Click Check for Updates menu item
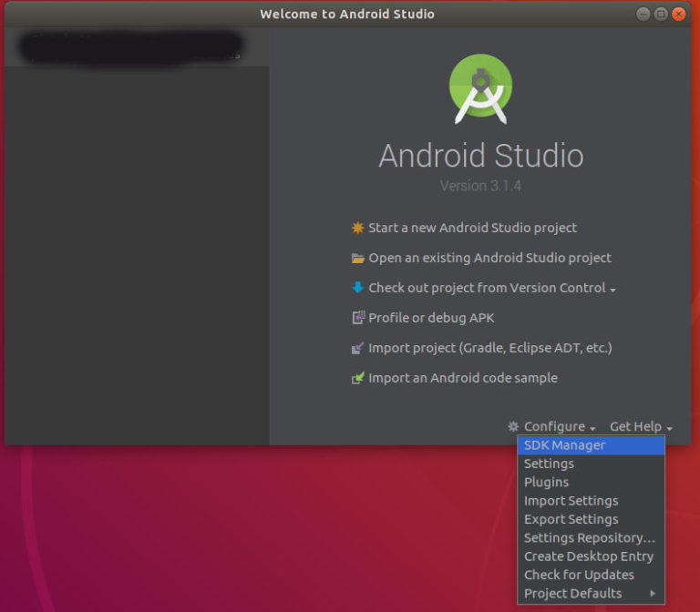 579,575
